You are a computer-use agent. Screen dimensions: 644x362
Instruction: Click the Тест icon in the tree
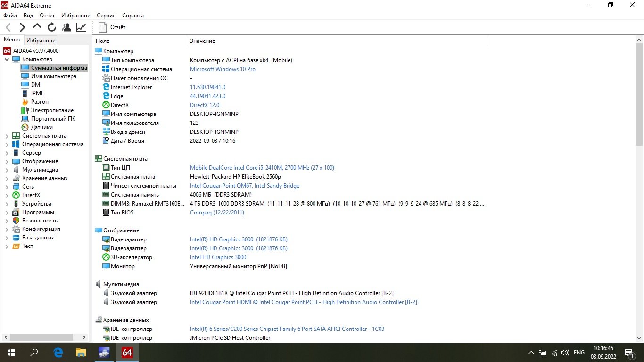(16, 246)
